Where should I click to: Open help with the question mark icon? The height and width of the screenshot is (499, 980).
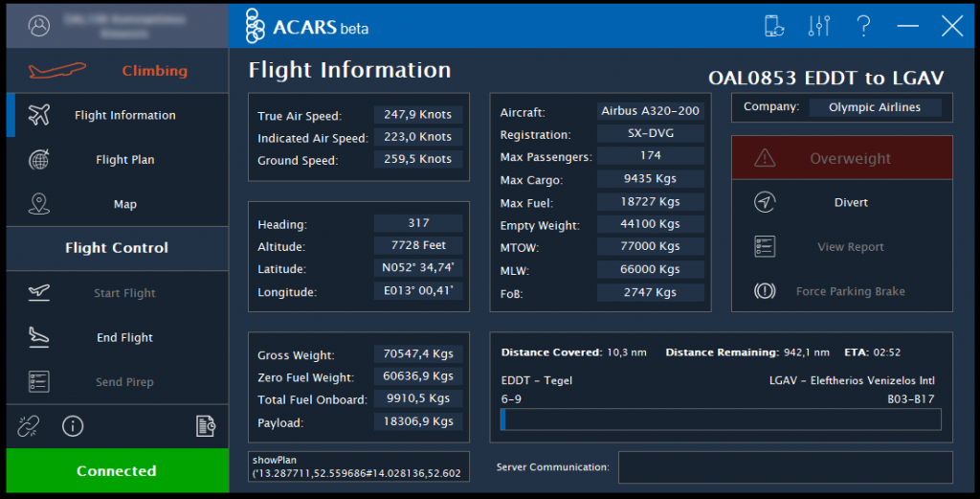[863, 26]
